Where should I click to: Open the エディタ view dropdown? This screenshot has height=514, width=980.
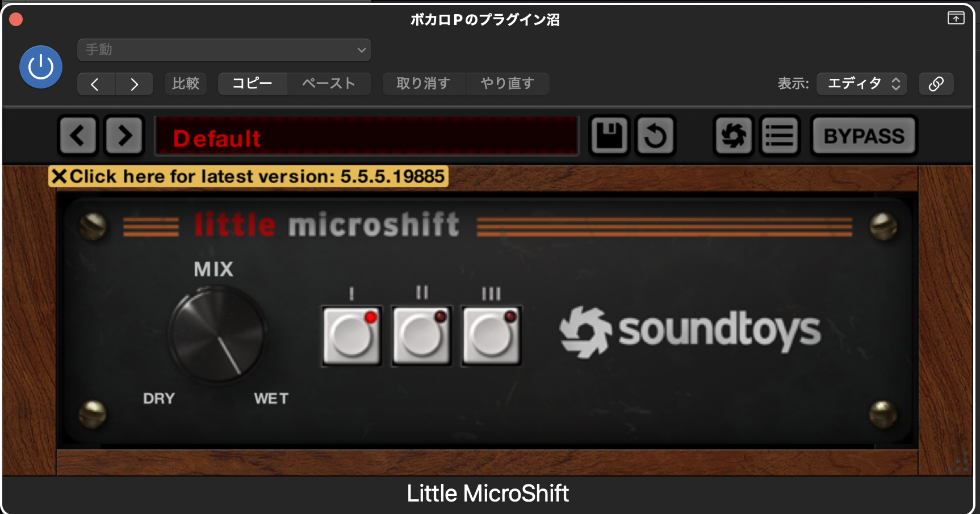click(x=862, y=84)
